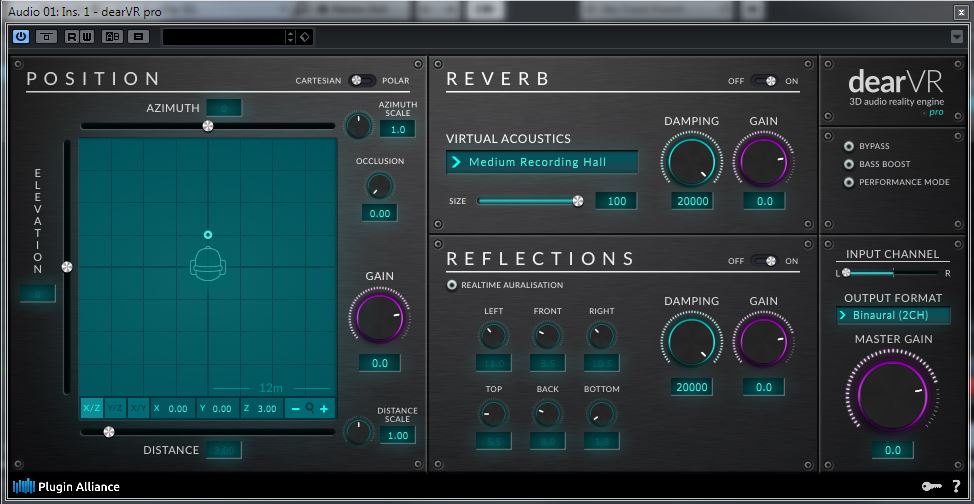Enable Performance Mode option

(849, 182)
